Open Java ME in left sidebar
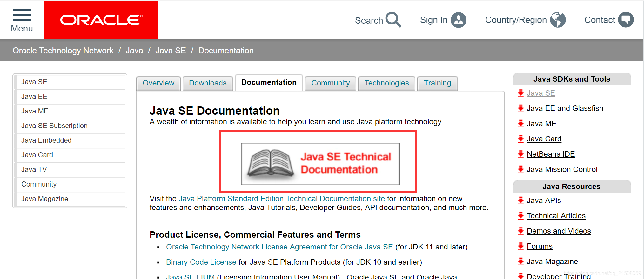This screenshot has width=644, height=279. pyautogui.click(x=71, y=111)
